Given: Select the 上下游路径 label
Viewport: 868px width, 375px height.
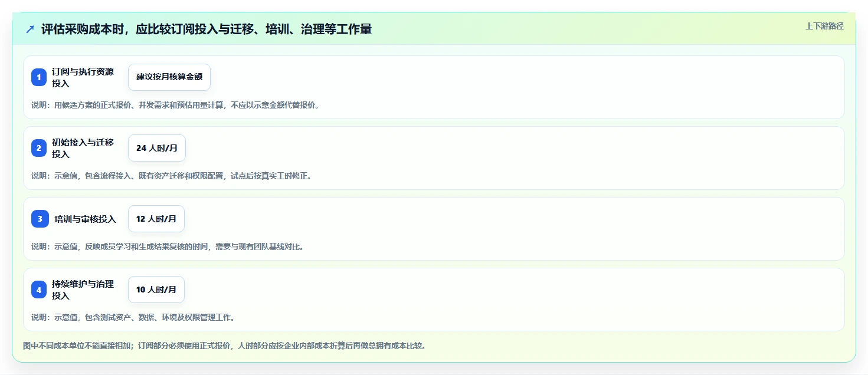Looking at the screenshot, I should pyautogui.click(x=824, y=26).
